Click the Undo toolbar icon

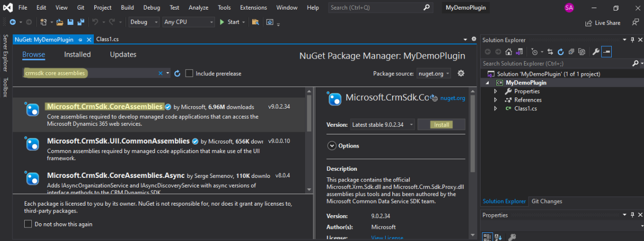pyautogui.click(x=95, y=22)
